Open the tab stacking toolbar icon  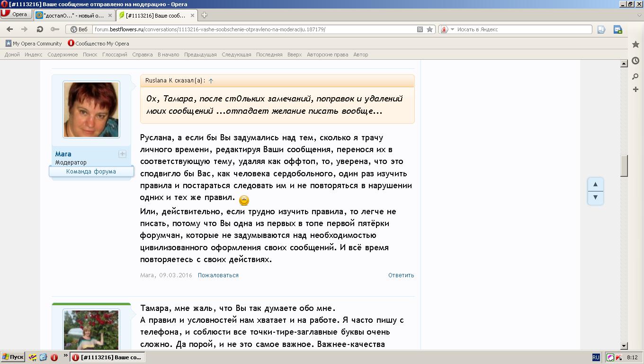(601, 29)
